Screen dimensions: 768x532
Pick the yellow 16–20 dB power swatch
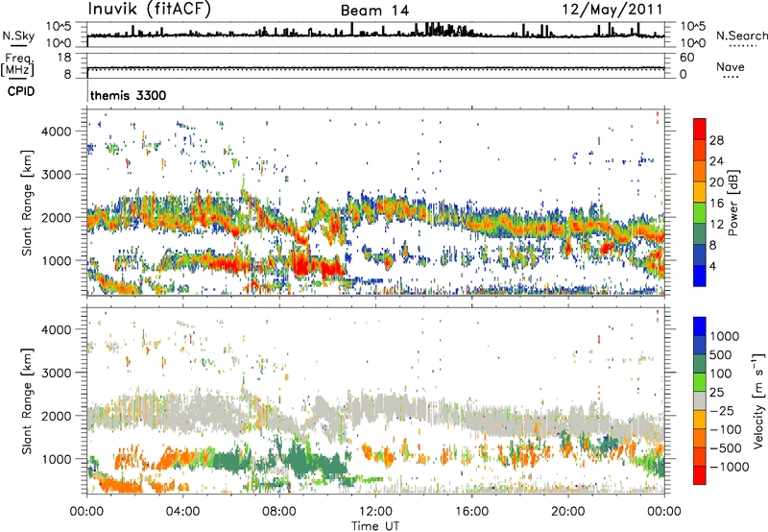pos(700,192)
